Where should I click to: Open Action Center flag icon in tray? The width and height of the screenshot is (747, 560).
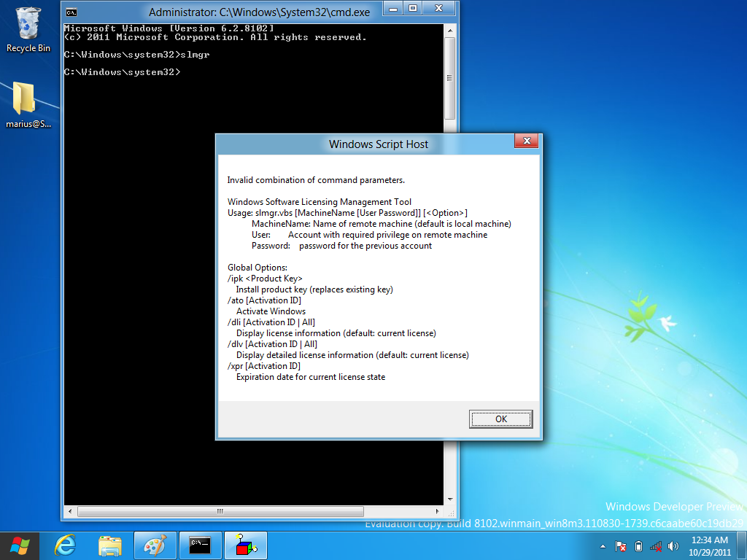point(620,546)
